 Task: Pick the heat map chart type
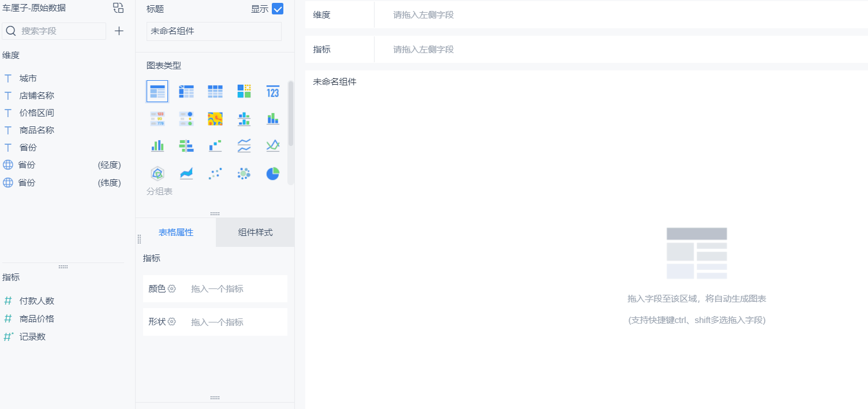(x=215, y=118)
